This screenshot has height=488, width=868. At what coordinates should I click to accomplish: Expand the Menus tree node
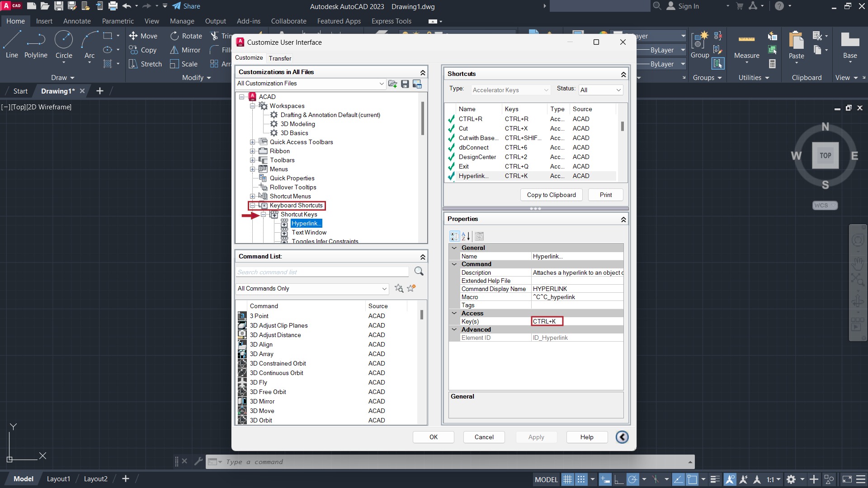[253, 169]
